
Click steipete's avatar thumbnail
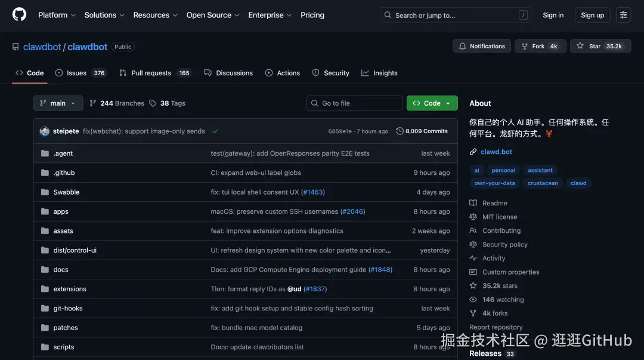click(44, 131)
